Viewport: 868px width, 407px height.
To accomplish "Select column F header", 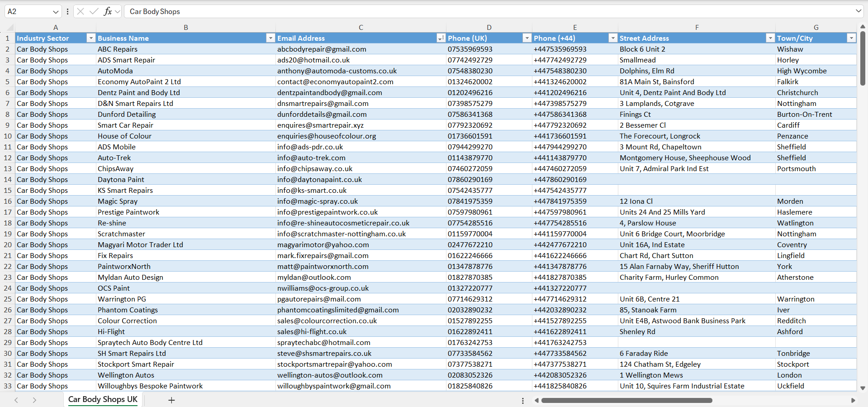I will (697, 27).
